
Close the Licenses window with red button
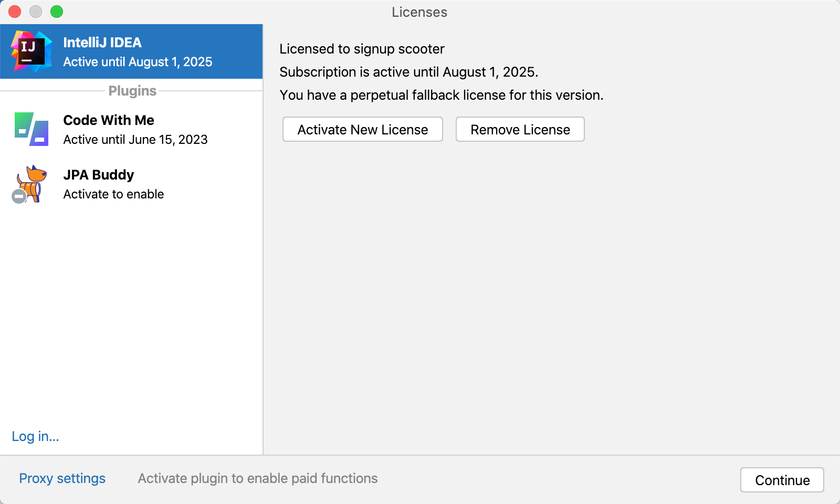coord(15,12)
